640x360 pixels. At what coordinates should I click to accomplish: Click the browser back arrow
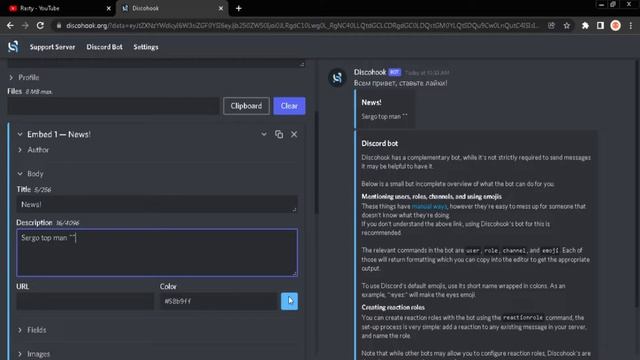point(10,25)
